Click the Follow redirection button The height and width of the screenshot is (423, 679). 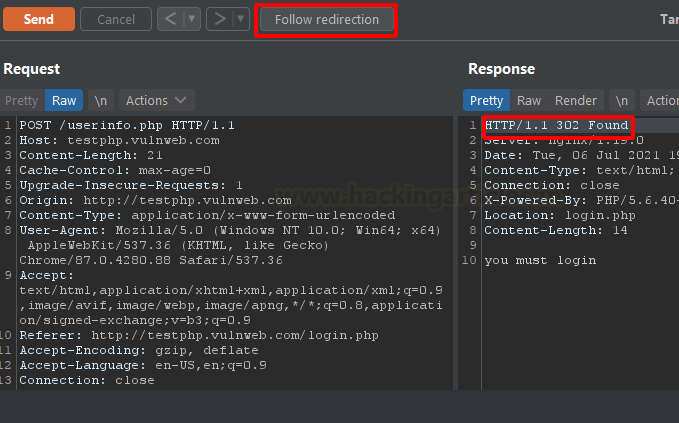click(327, 19)
